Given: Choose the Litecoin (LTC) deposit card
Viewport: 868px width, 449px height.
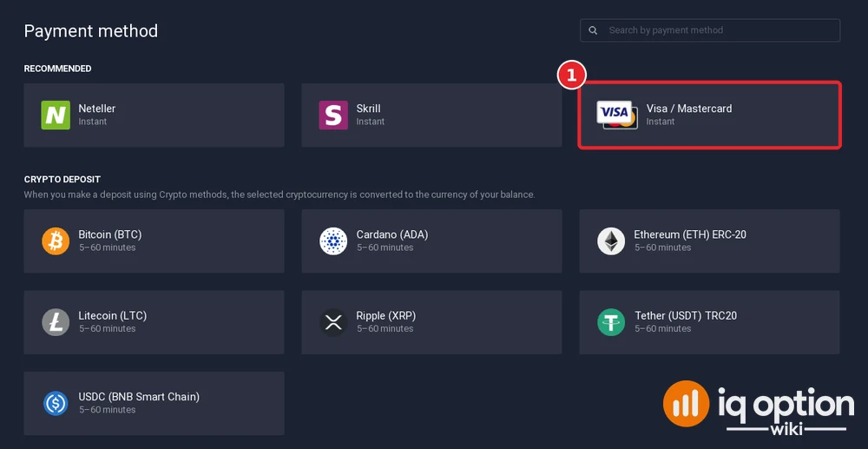Looking at the screenshot, I should [154, 322].
